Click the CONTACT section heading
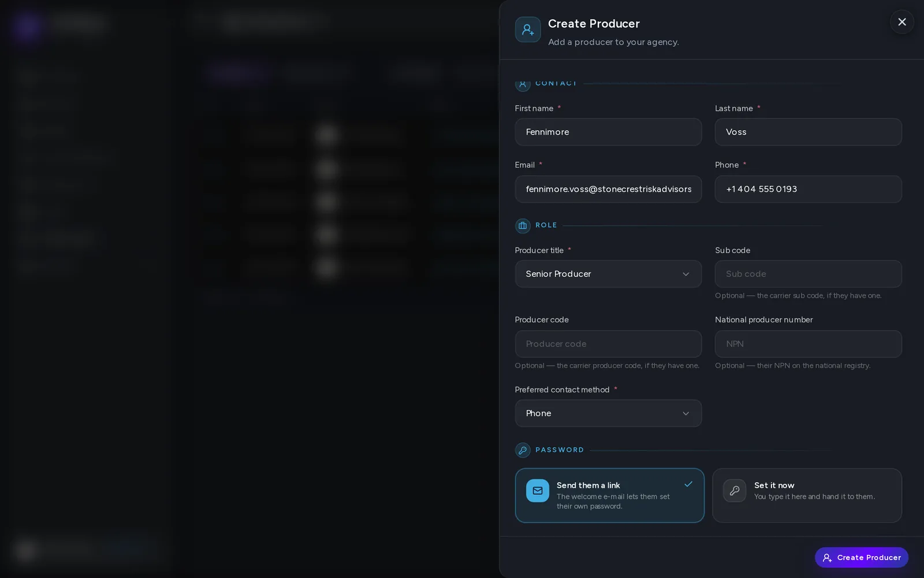 tap(556, 83)
